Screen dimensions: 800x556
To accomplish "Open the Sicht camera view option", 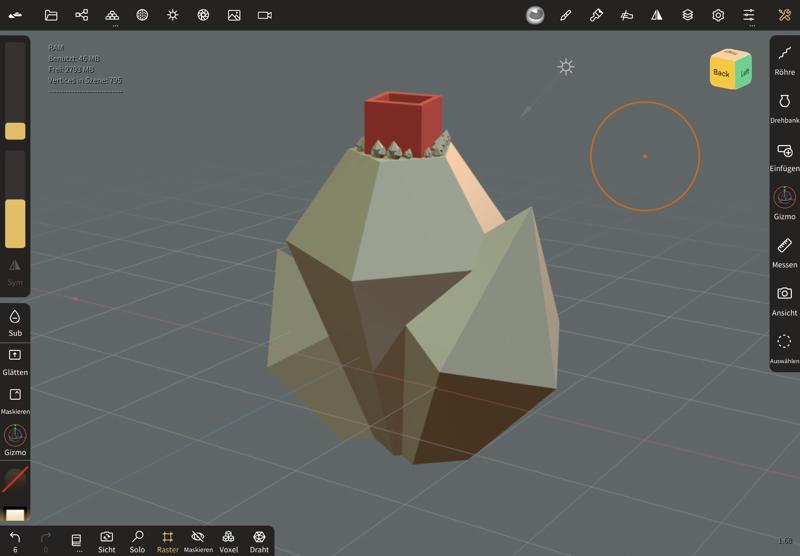I will [x=107, y=542].
